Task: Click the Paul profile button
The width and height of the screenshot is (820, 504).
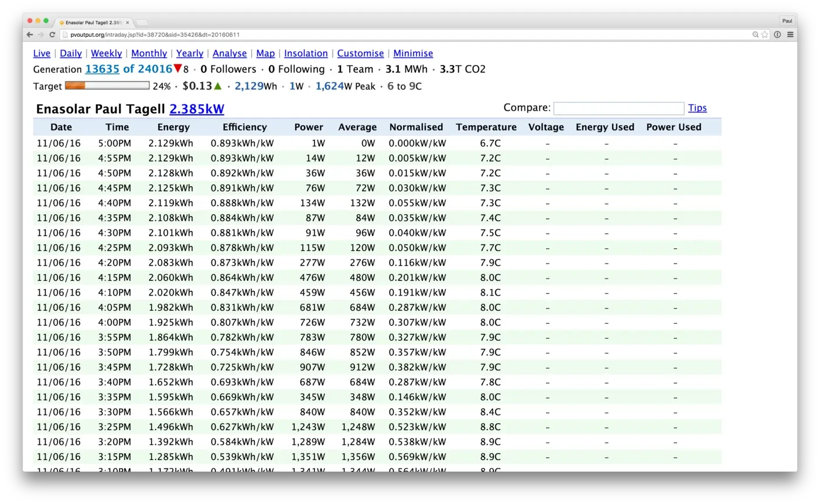Action: (787, 20)
